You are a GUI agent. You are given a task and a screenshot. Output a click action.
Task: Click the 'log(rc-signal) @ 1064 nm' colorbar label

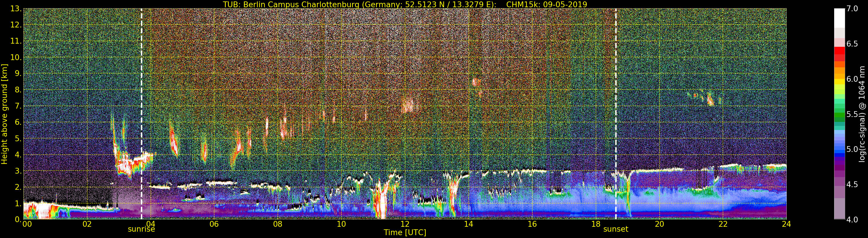[862, 114]
